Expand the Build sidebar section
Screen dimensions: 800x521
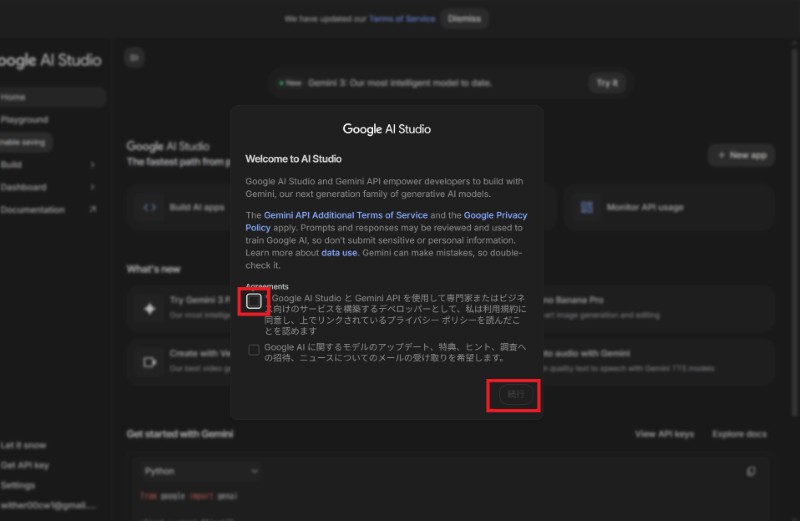[x=92, y=164]
